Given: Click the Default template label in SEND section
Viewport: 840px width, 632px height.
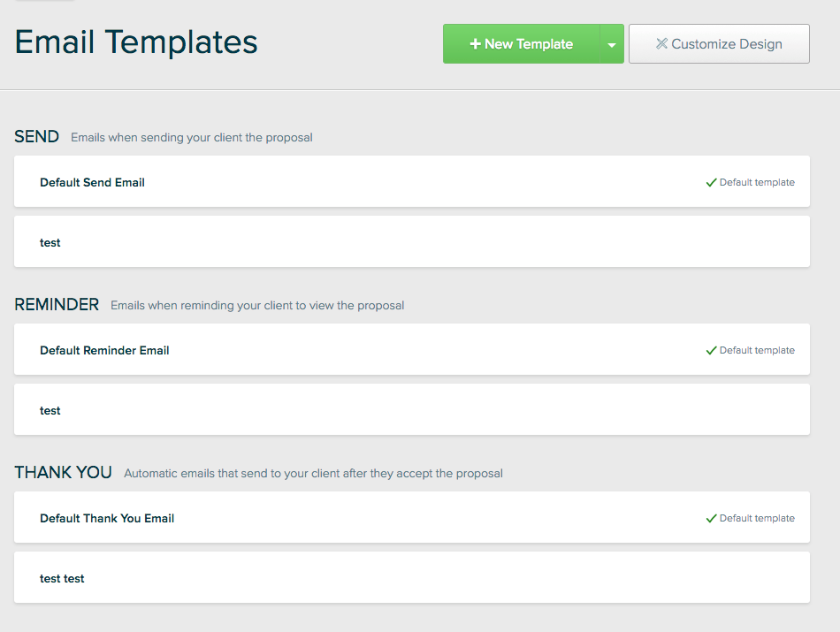Looking at the screenshot, I should (x=756, y=183).
